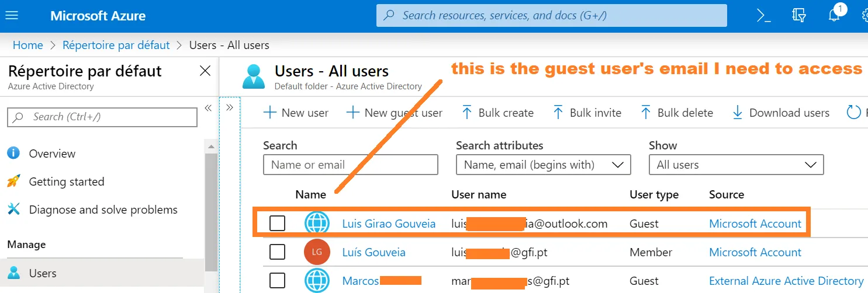
Task: Click Download users in the toolbar
Action: (780, 113)
